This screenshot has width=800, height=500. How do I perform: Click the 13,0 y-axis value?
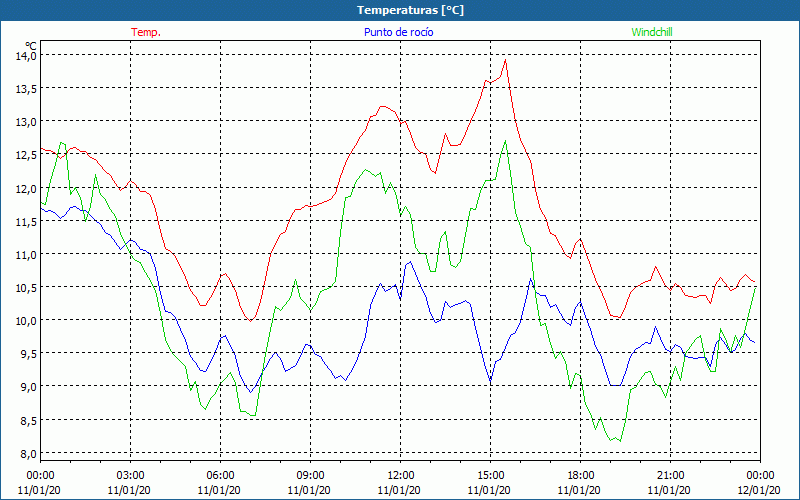pos(26,122)
